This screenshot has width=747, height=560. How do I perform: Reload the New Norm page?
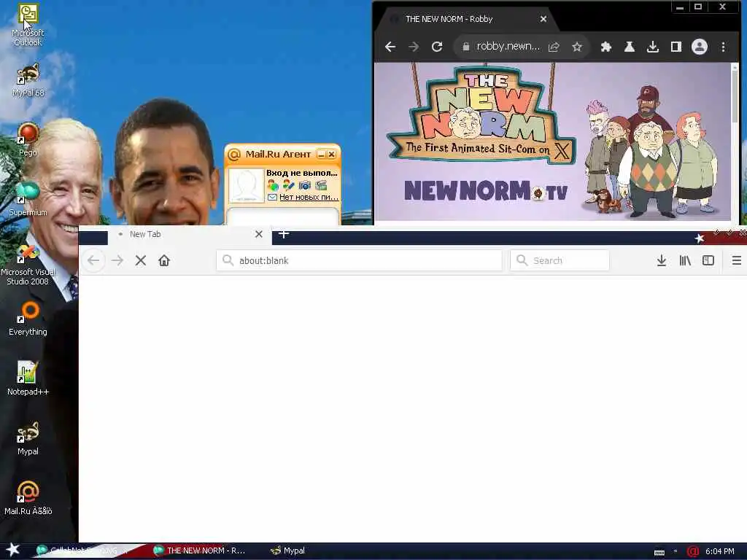coord(437,47)
